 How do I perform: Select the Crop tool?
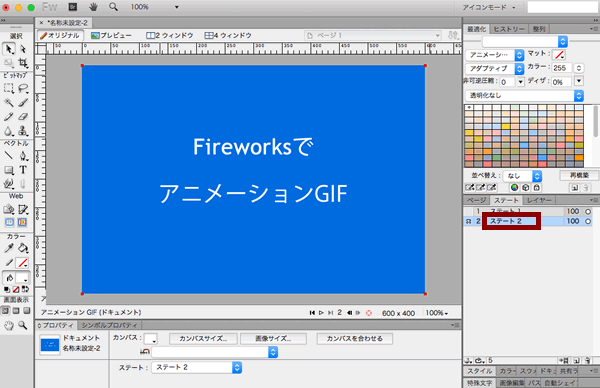23,63
